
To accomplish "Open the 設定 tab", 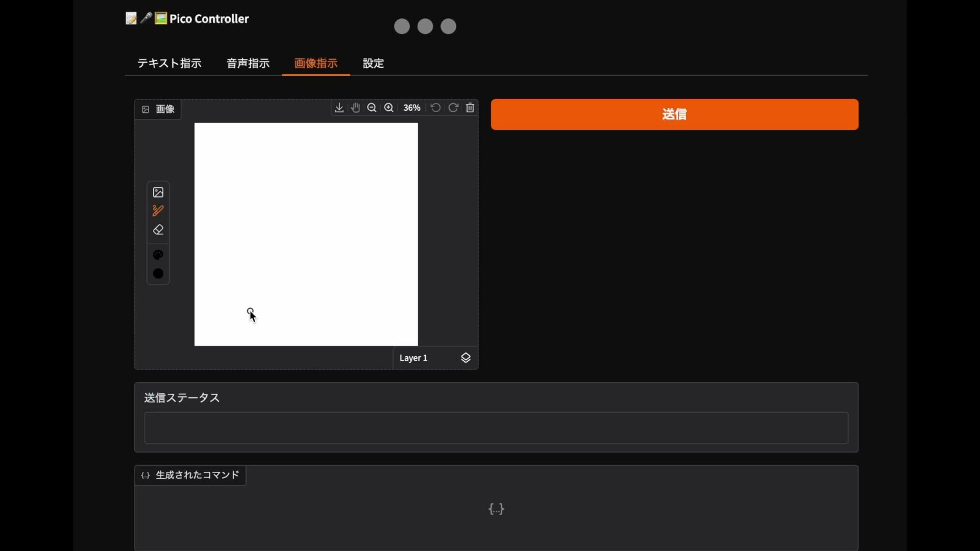I will [373, 63].
